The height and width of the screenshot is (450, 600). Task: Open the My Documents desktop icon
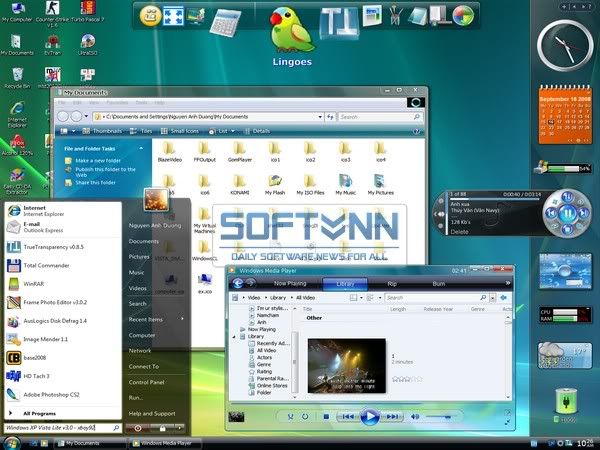tap(16, 45)
